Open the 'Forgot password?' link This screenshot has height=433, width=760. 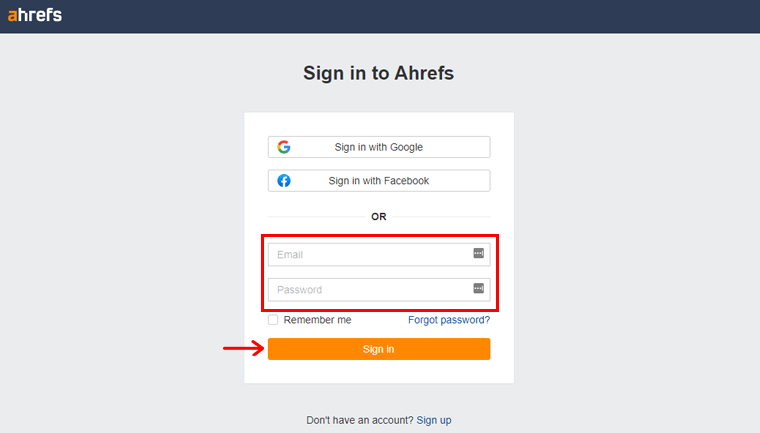(x=449, y=320)
